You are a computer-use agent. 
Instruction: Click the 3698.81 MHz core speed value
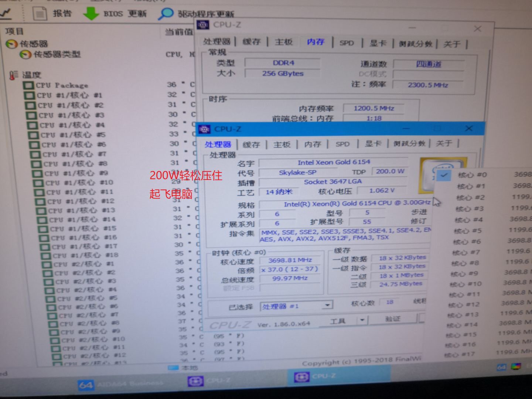[290, 260]
